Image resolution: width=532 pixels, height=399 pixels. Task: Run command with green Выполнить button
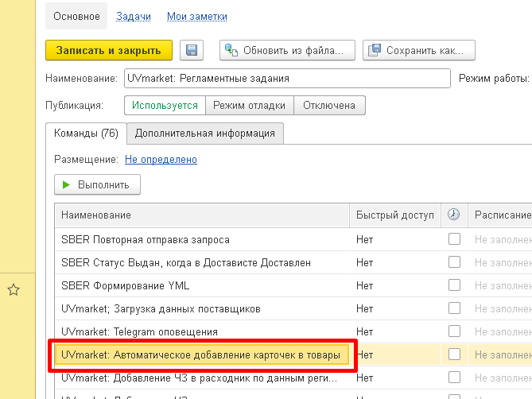[x=97, y=184]
